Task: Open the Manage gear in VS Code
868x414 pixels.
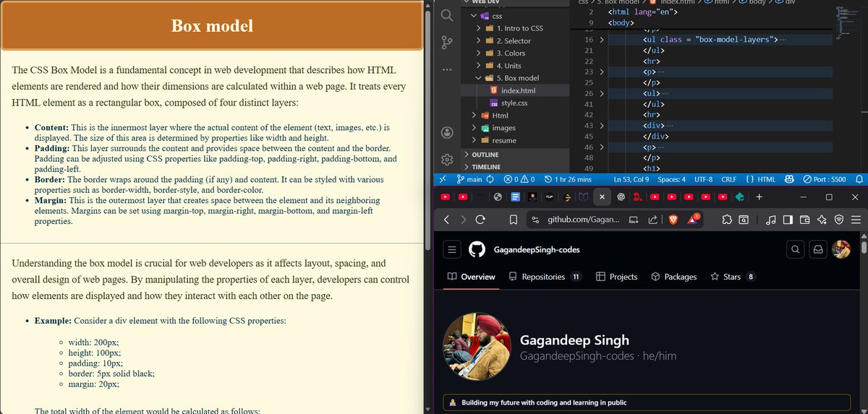Action: (x=447, y=158)
